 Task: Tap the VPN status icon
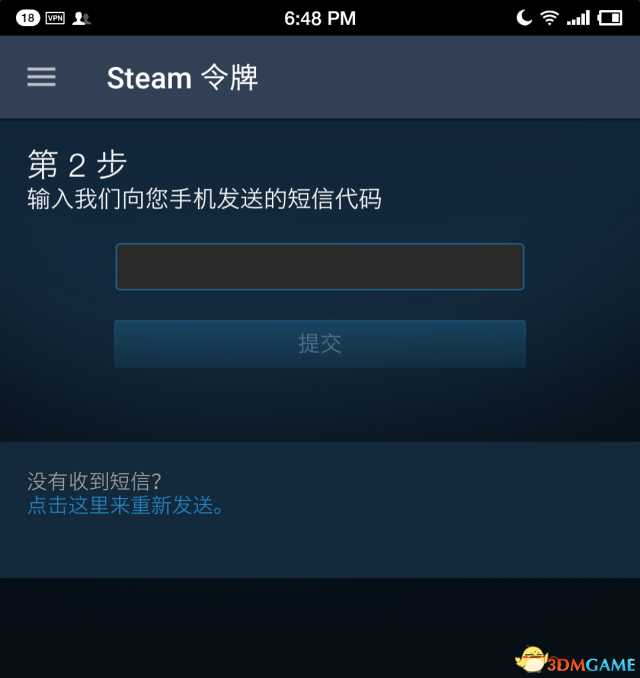55,18
